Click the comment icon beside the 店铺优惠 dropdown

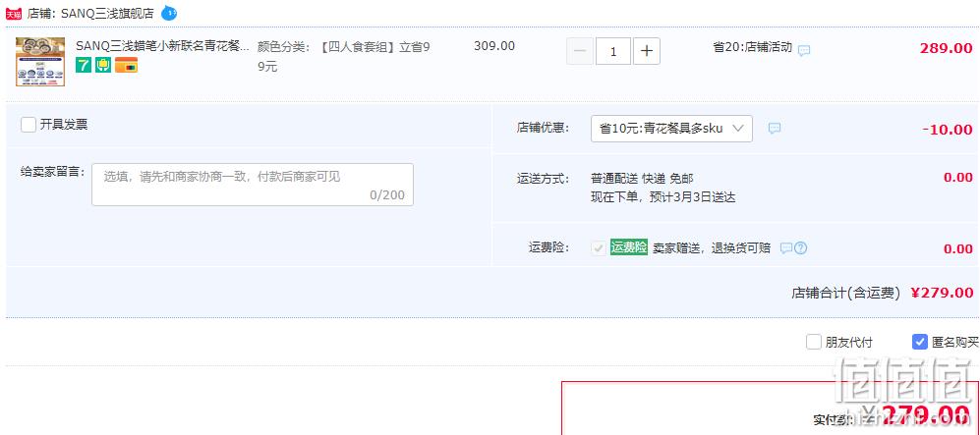pyautogui.click(x=775, y=129)
